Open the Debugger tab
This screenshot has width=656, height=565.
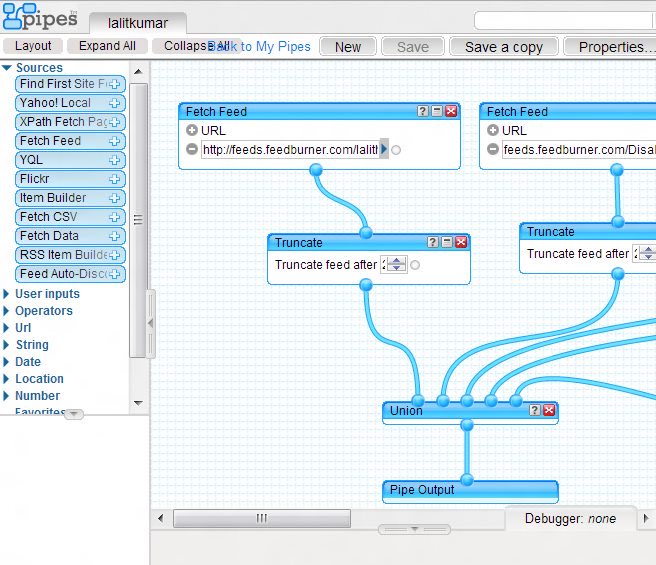[x=571, y=519]
